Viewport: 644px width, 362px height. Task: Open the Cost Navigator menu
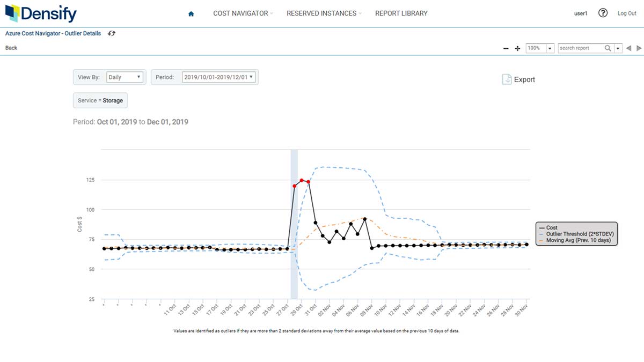point(240,13)
